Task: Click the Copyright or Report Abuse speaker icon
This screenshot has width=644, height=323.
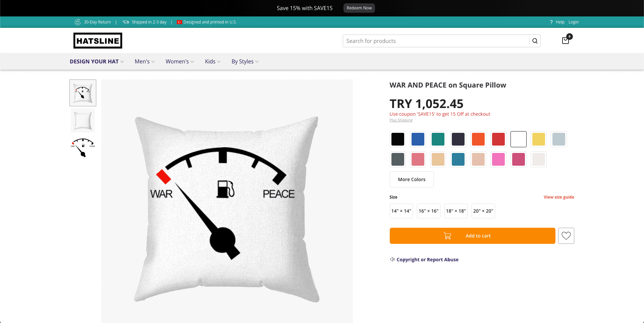Action: click(x=392, y=259)
